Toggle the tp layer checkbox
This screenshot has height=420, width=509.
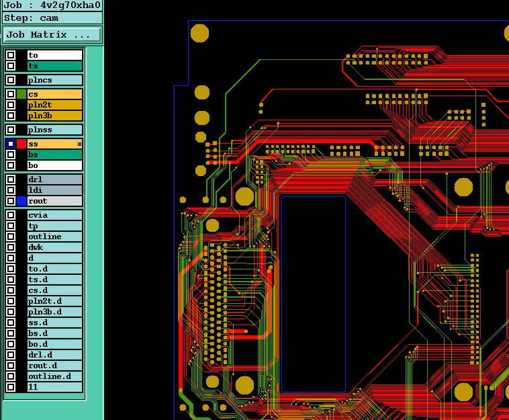(11, 226)
